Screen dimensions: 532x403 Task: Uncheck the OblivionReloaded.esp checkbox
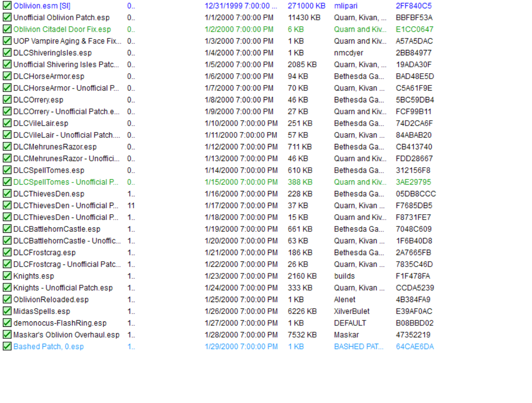[x=7, y=300]
